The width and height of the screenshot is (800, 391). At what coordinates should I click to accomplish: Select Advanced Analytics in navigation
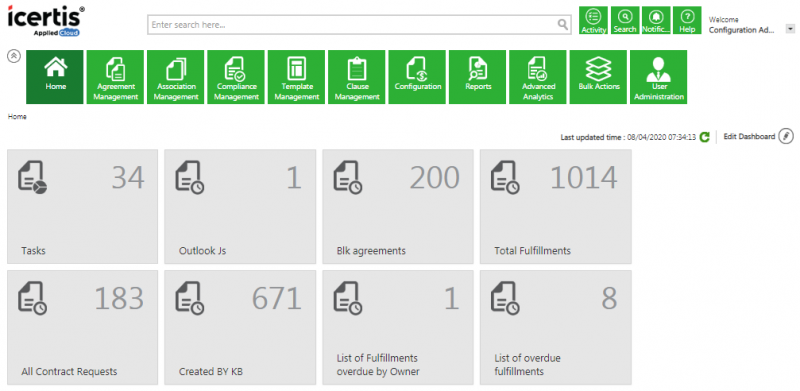(538, 77)
